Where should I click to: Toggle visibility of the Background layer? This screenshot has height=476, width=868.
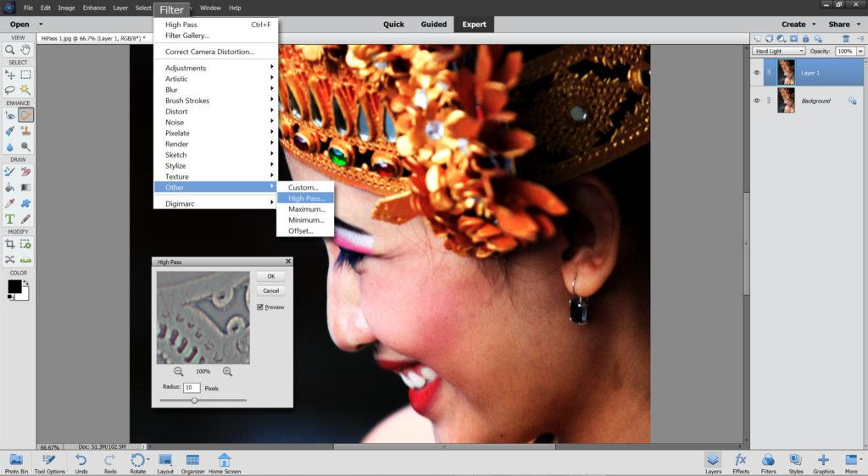[x=757, y=101]
